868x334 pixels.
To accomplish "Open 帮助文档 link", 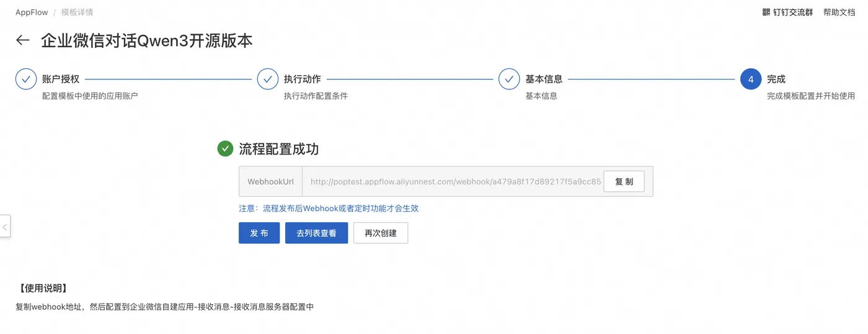I will [839, 12].
